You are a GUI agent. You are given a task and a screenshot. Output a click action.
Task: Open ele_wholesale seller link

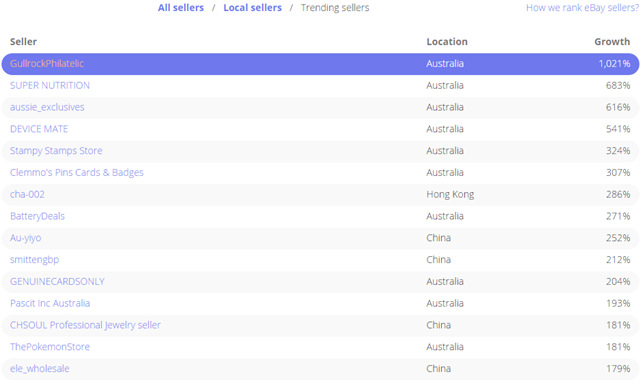(40, 369)
